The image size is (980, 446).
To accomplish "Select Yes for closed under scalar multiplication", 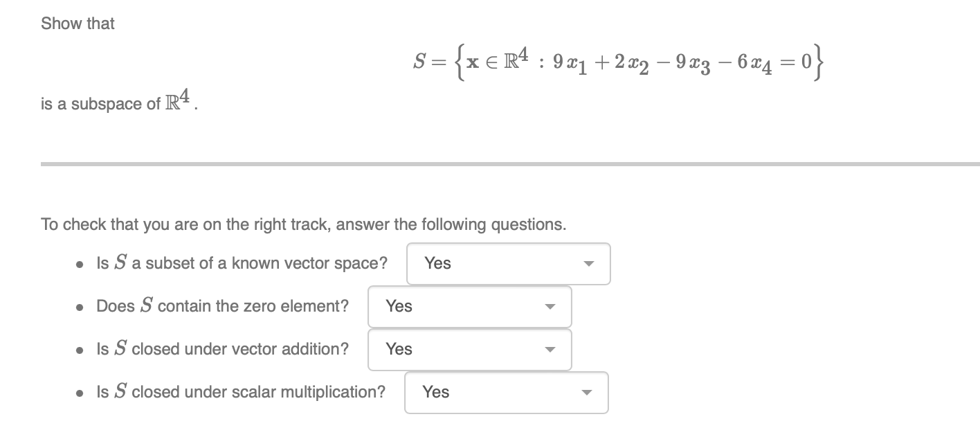I will tap(437, 393).
